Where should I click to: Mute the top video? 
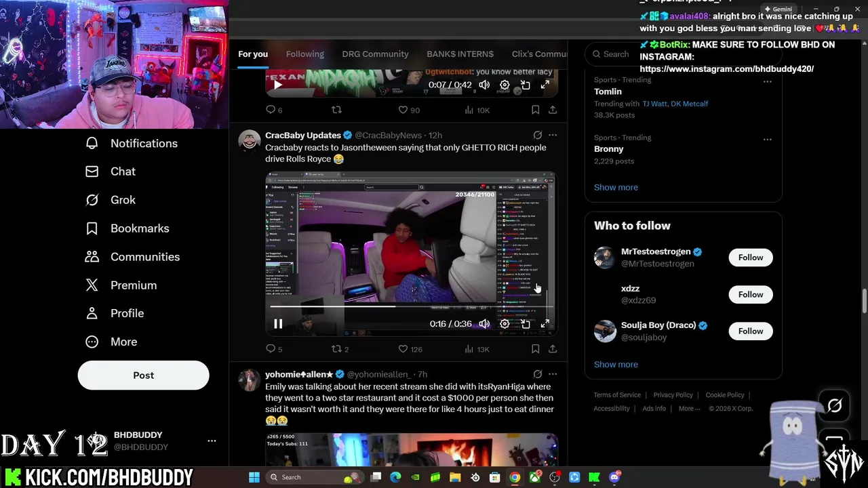(x=484, y=85)
